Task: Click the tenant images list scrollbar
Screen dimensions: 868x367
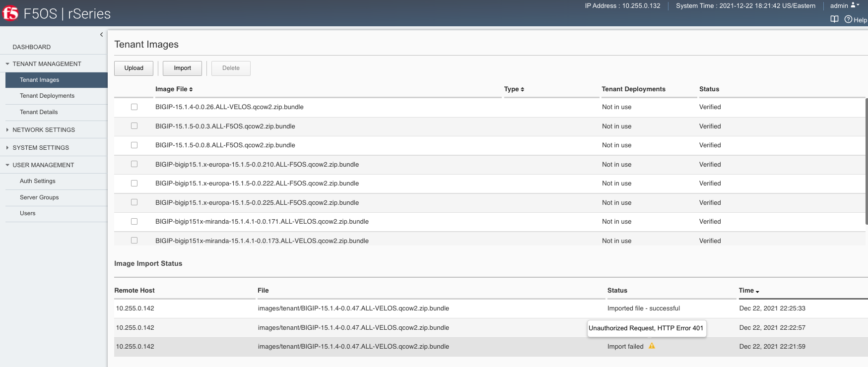Action: click(x=867, y=161)
